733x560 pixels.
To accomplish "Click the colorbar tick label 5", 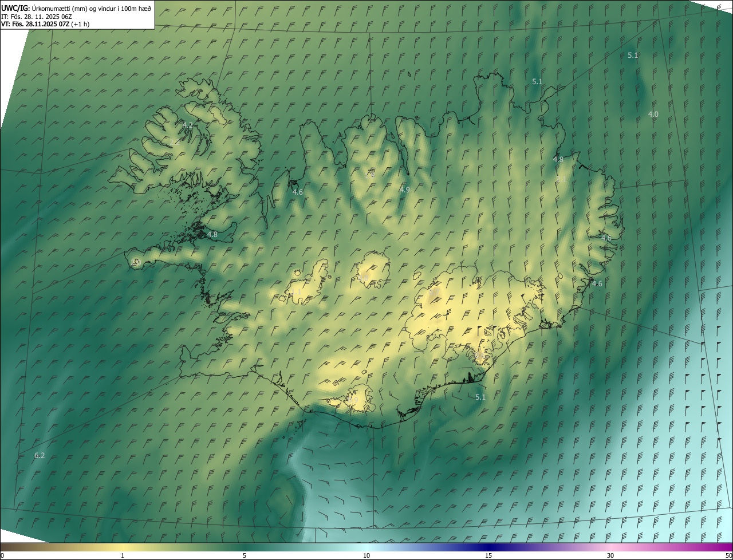I will pyautogui.click(x=245, y=555).
